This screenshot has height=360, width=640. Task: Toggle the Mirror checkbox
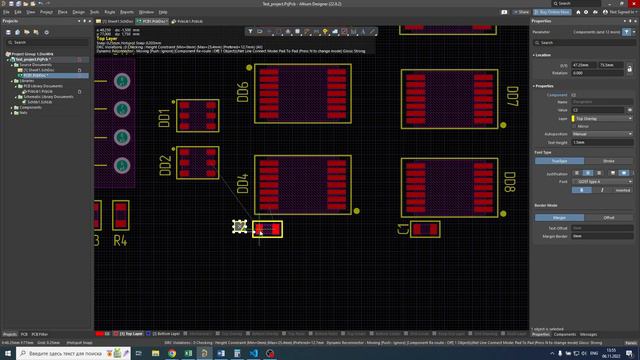574,127
